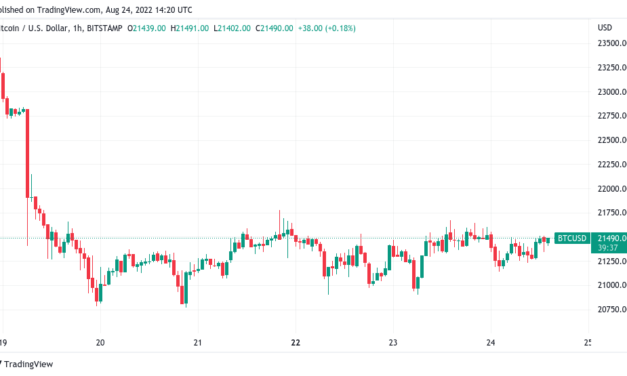Click the 39:37 candle countdown timer
This screenshot has width=627, height=376.
(x=608, y=248)
